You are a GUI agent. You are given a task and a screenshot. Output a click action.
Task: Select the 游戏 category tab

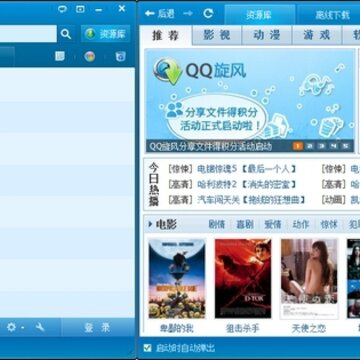tap(317, 35)
